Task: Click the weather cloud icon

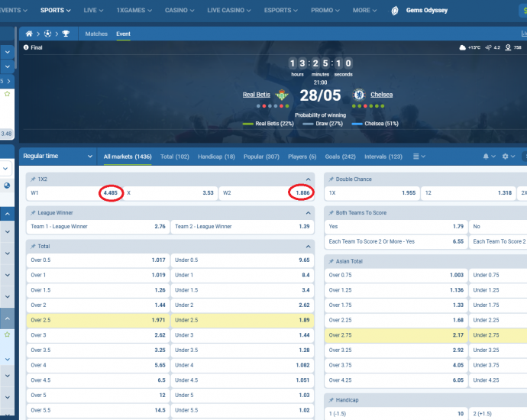Action: point(463,47)
